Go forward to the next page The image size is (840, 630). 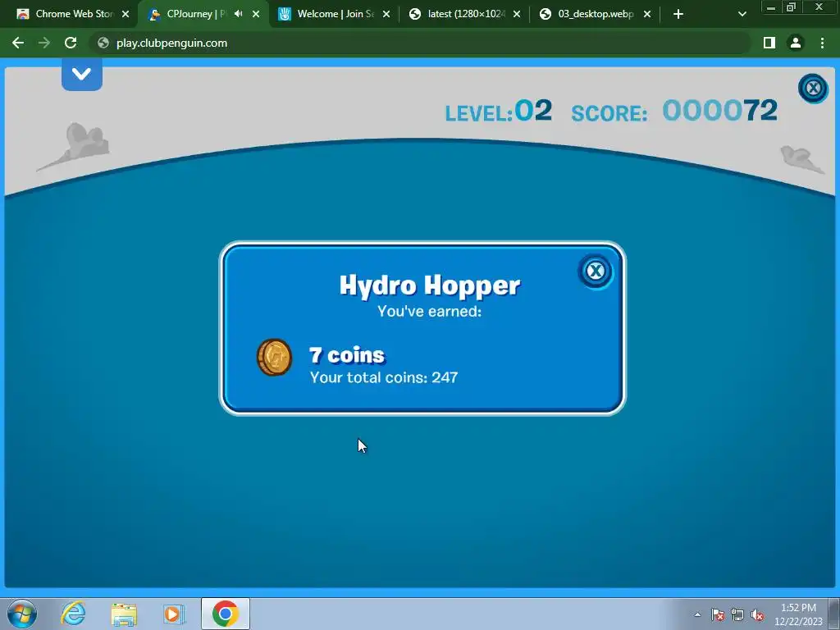pos(44,43)
